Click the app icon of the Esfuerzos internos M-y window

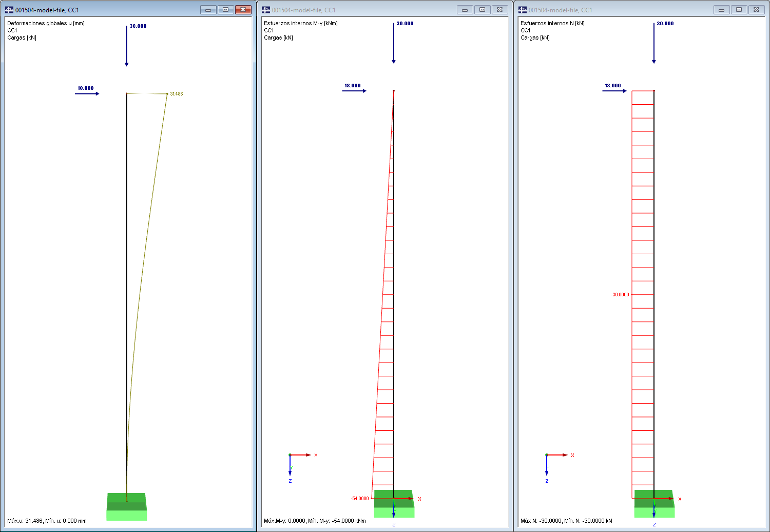266,10
